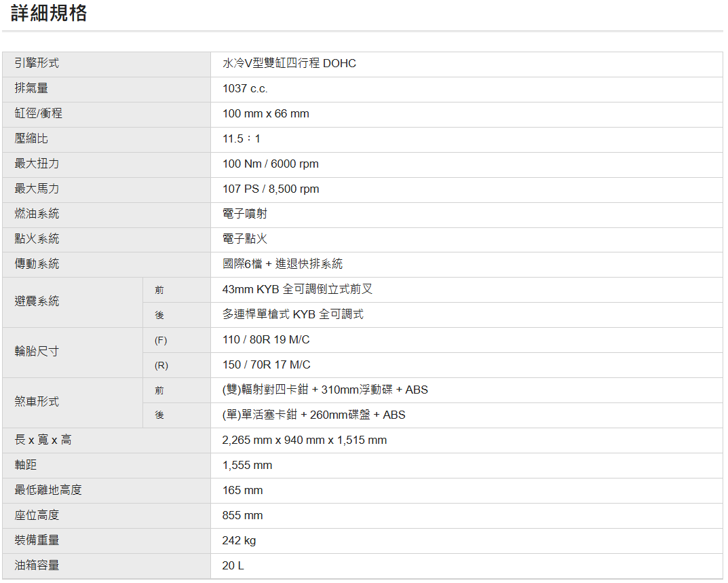Image resolution: width=728 pixels, height=583 pixels.
Task: Click the 水冷V型雙缸四行程 DOHC value
Action: tap(289, 64)
